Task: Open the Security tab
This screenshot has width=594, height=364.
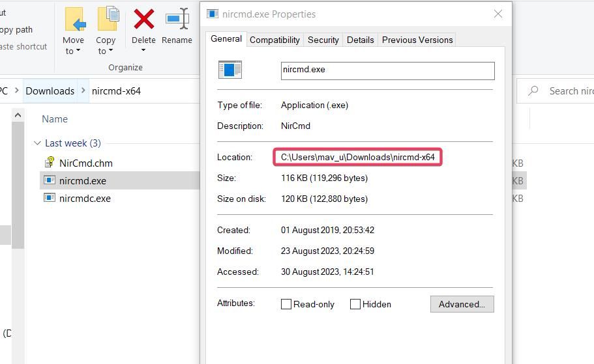Action: pos(323,40)
